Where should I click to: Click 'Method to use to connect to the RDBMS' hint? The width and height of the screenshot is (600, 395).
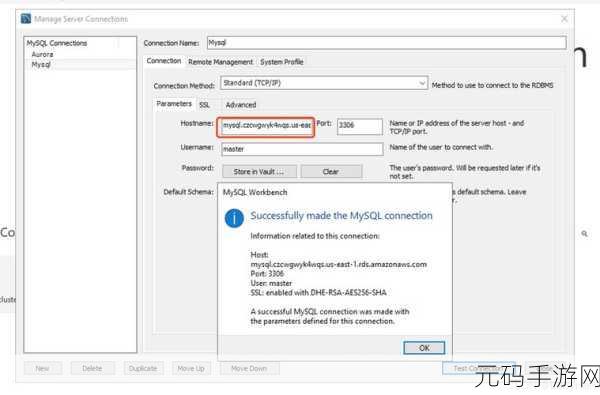coord(492,85)
